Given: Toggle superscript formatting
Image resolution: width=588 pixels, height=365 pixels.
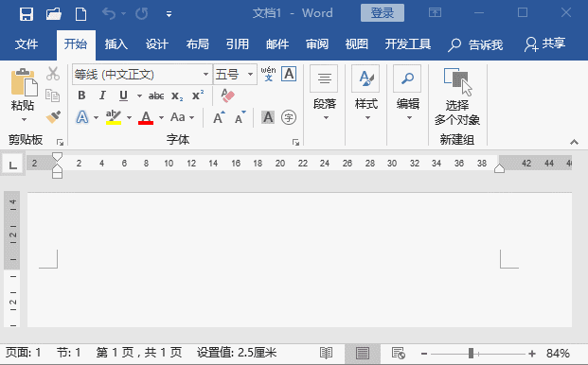Looking at the screenshot, I should 198,96.
